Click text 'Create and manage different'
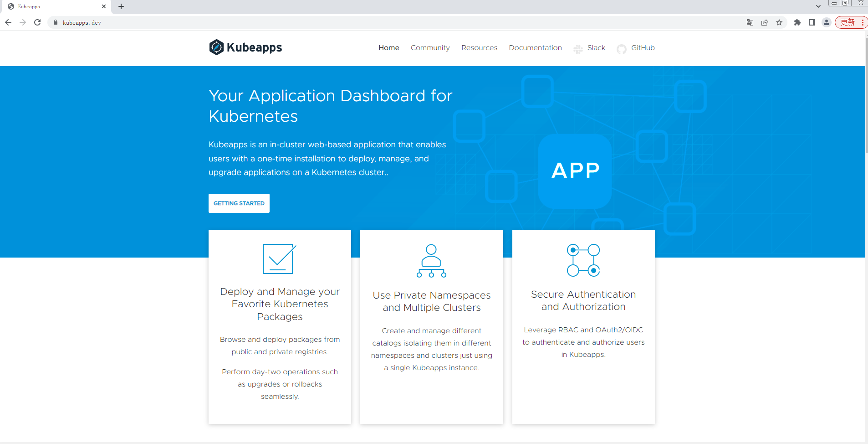868x444 pixels. [432, 331]
